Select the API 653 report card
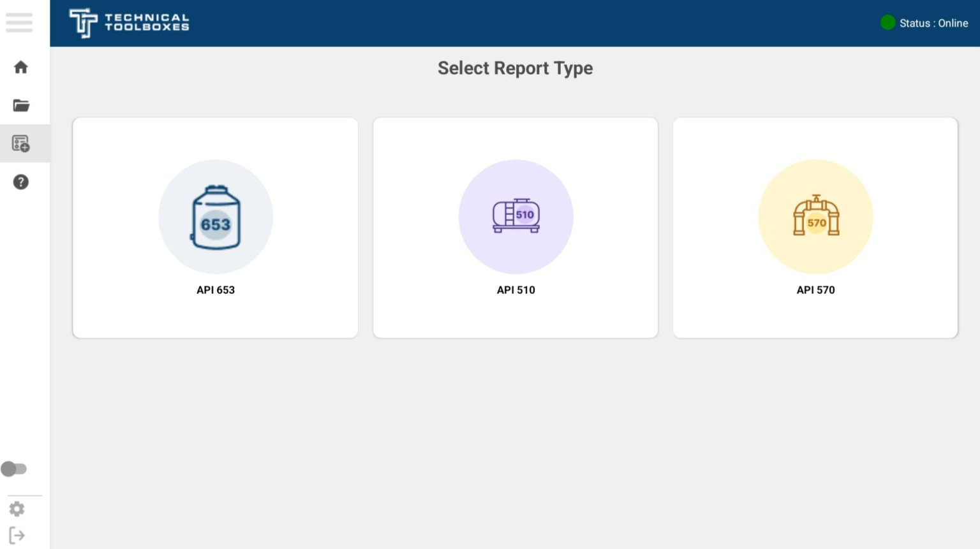 point(215,227)
